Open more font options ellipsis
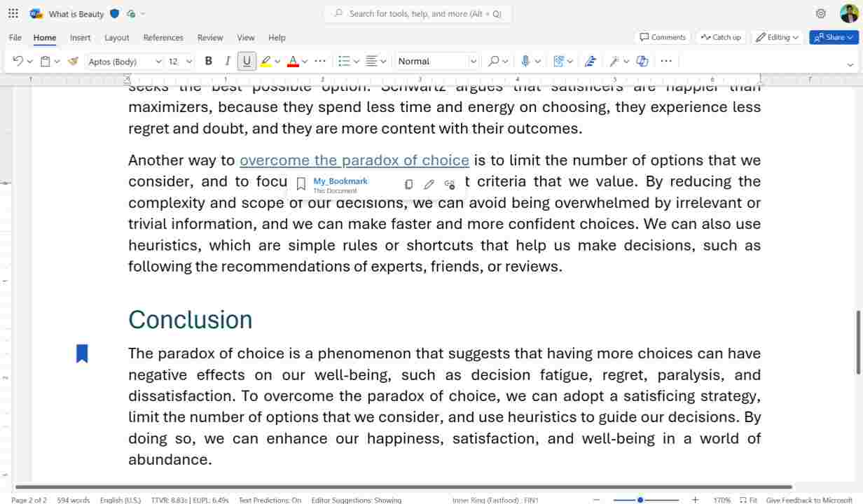This screenshot has width=863, height=504. (x=320, y=61)
